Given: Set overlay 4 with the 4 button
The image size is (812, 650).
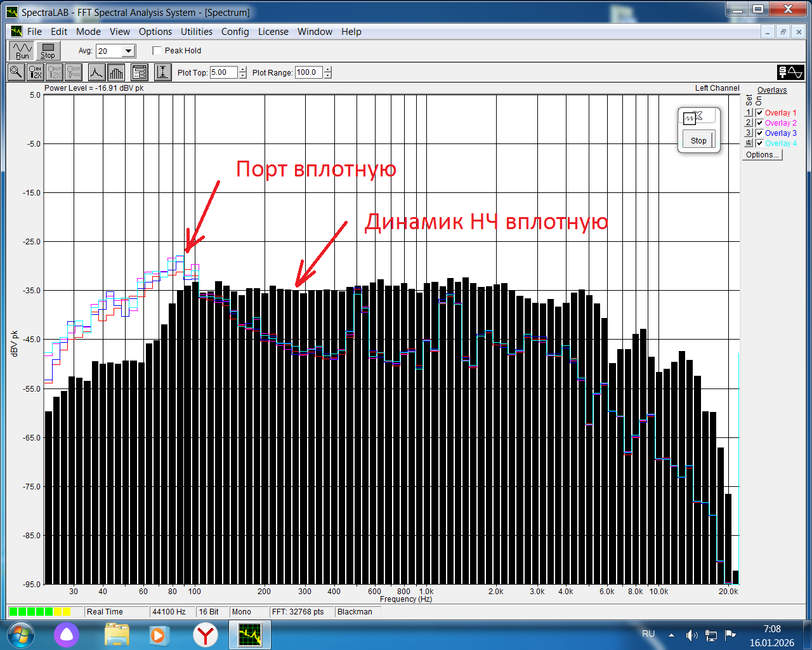Looking at the screenshot, I should [x=749, y=143].
